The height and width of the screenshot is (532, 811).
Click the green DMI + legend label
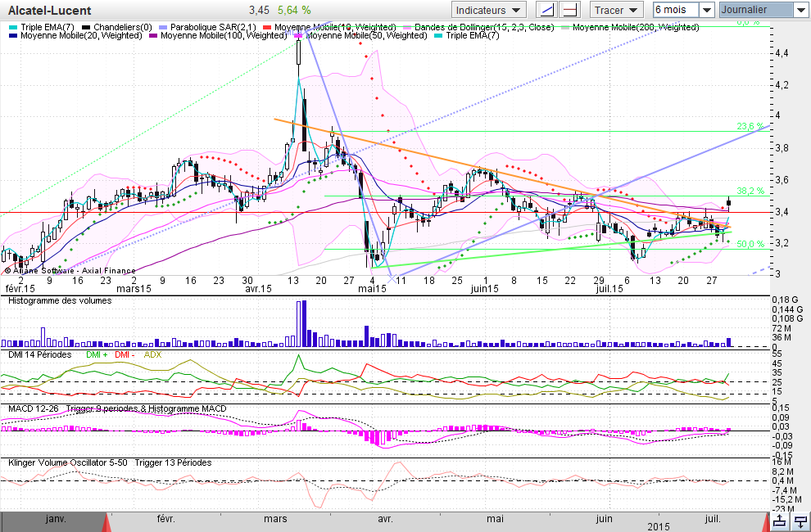[x=97, y=354]
